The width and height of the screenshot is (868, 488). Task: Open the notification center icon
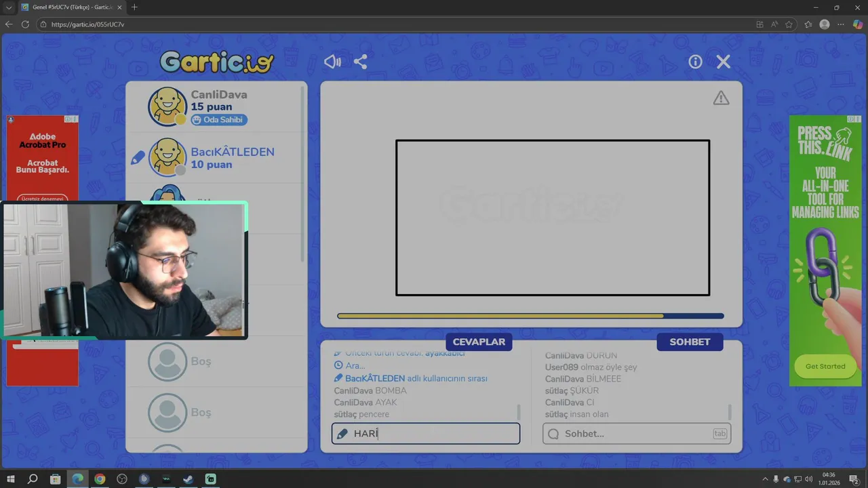(854, 479)
